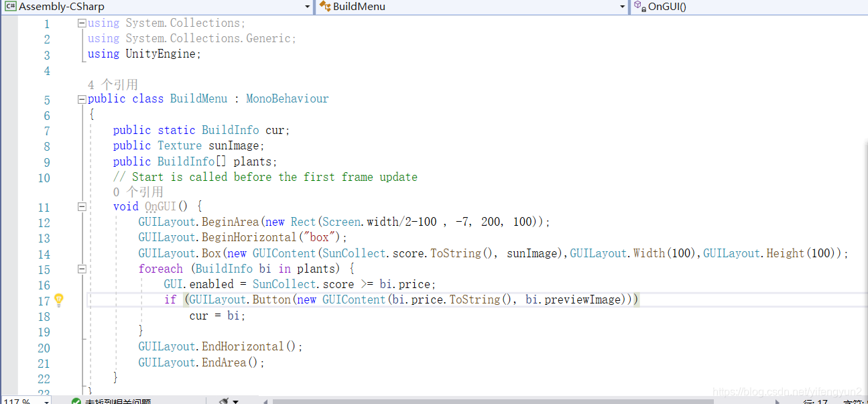
Task: Open the OnGUI() member navigation dropdown
Action: 749,7
